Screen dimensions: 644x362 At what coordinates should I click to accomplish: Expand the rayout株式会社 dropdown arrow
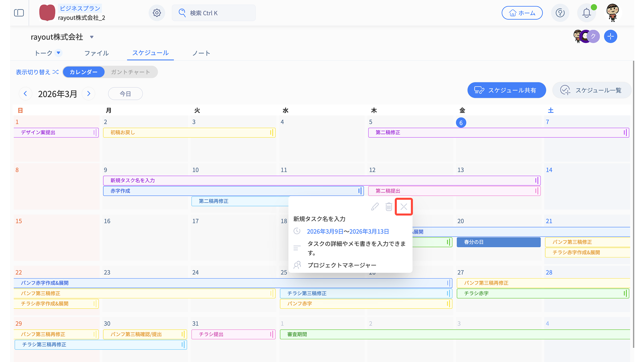pyautogui.click(x=92, y=37)
